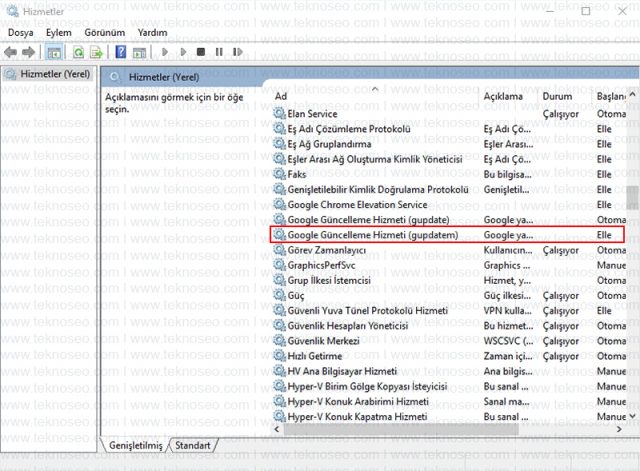Click the gear icon beside Görev Zamanlayıcı

[279, 250]
